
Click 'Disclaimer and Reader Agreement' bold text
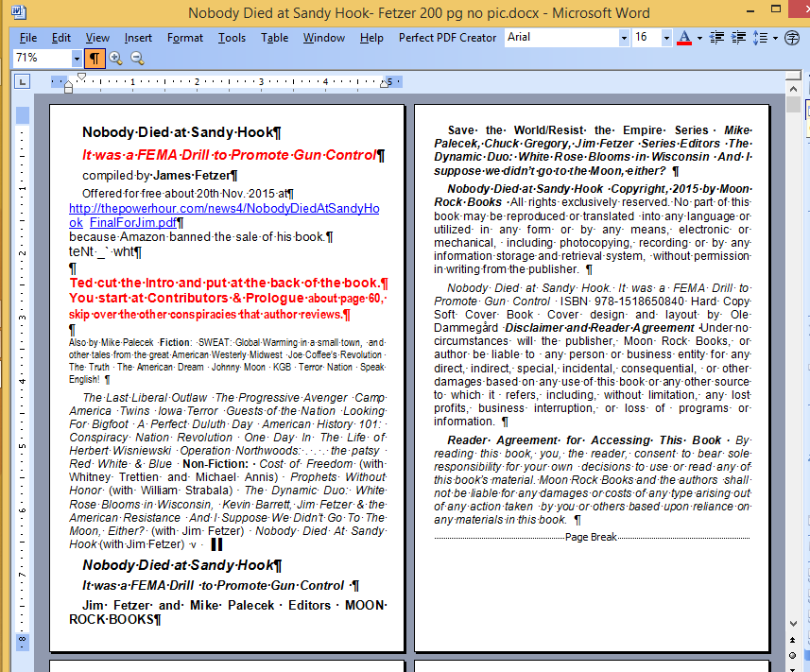click(600, 328)
